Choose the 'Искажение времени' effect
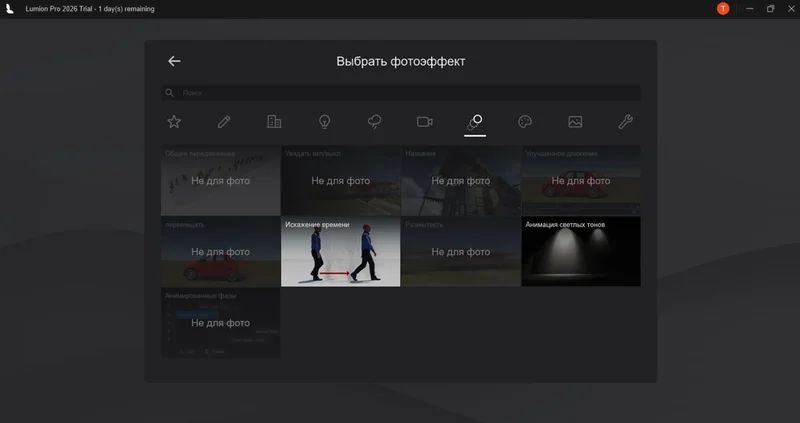This screenshot has height=423, width=800. point(340,252)
